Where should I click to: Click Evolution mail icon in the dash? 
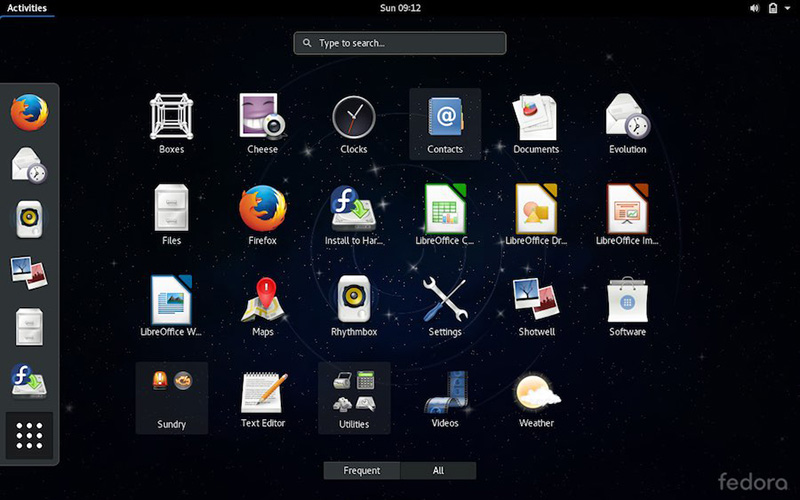point(29,165)
